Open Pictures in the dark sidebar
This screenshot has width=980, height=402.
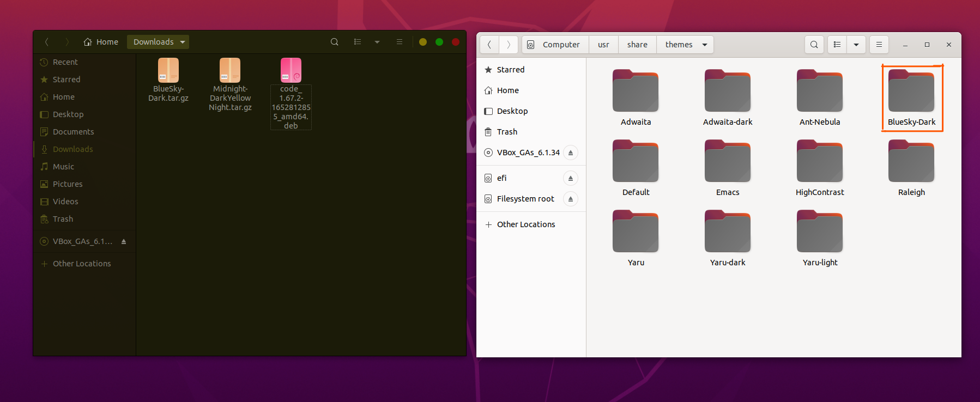click(84, 184)
